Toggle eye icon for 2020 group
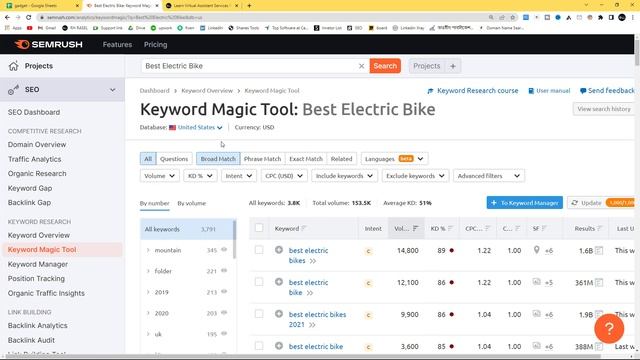Screen dimensions: 640x360 pyautogui.click(x=224, y=312)
